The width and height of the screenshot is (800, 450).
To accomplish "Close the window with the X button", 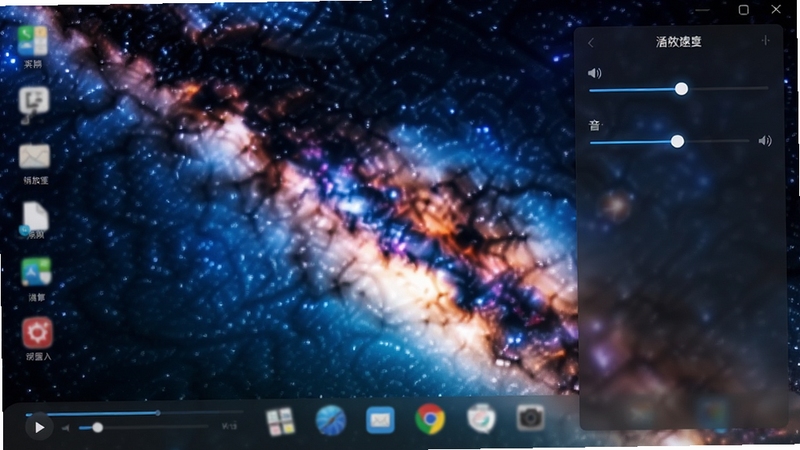I will point(776,9).
